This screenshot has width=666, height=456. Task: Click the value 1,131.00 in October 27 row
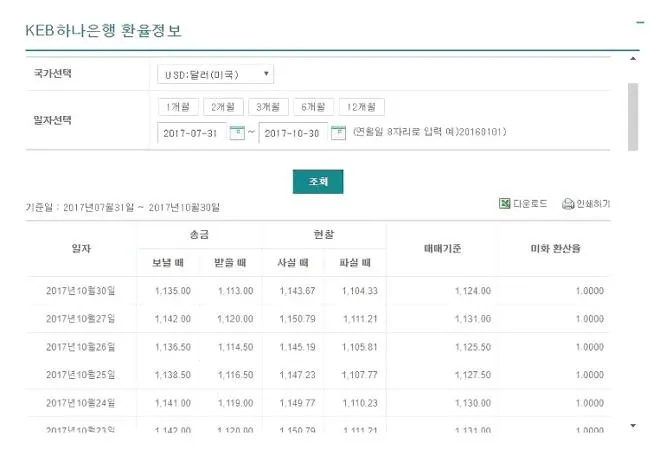tap(473, 319)
